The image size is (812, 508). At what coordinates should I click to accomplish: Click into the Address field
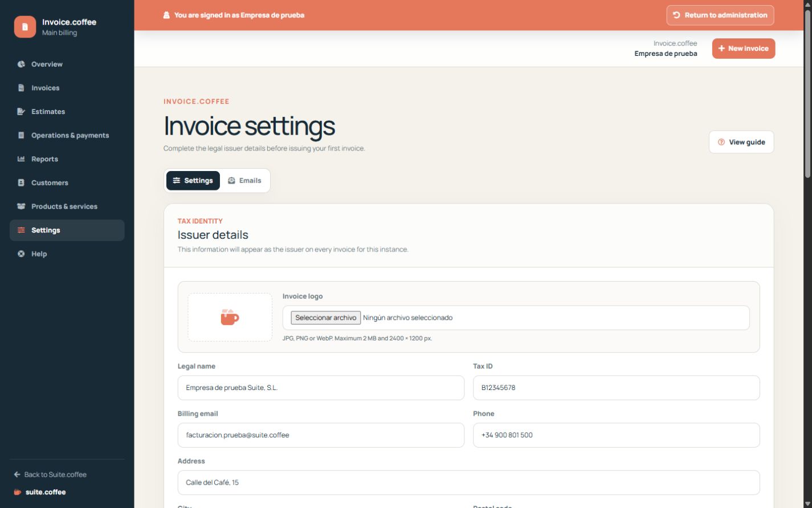(469, 482)
